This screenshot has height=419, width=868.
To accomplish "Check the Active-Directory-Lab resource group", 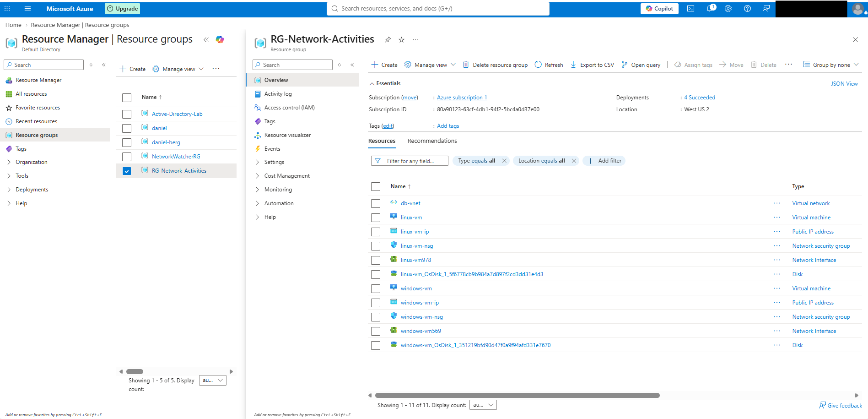I will pyautogui.click(x=127, y=114).
